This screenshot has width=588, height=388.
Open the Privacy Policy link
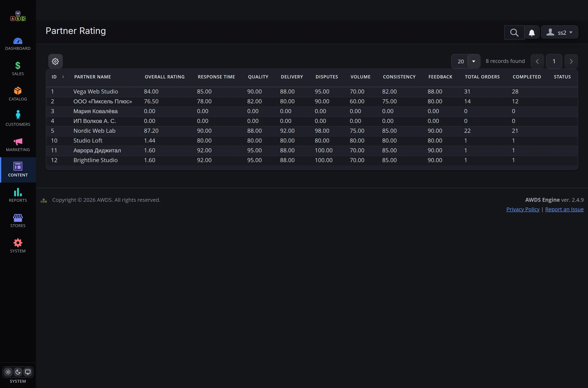click(523, 209)
